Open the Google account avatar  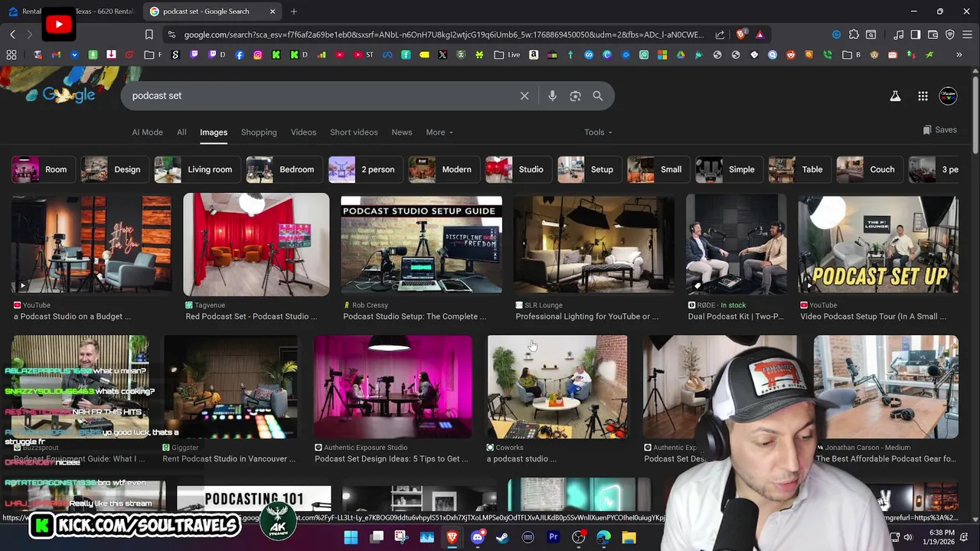948,96
